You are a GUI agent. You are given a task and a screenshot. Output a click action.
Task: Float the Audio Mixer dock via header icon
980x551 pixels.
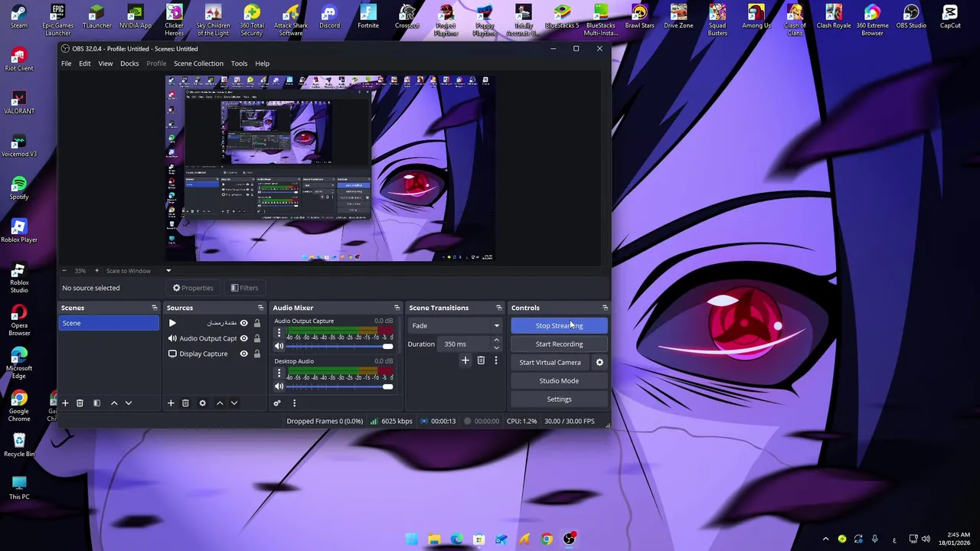tap(397, 308)
